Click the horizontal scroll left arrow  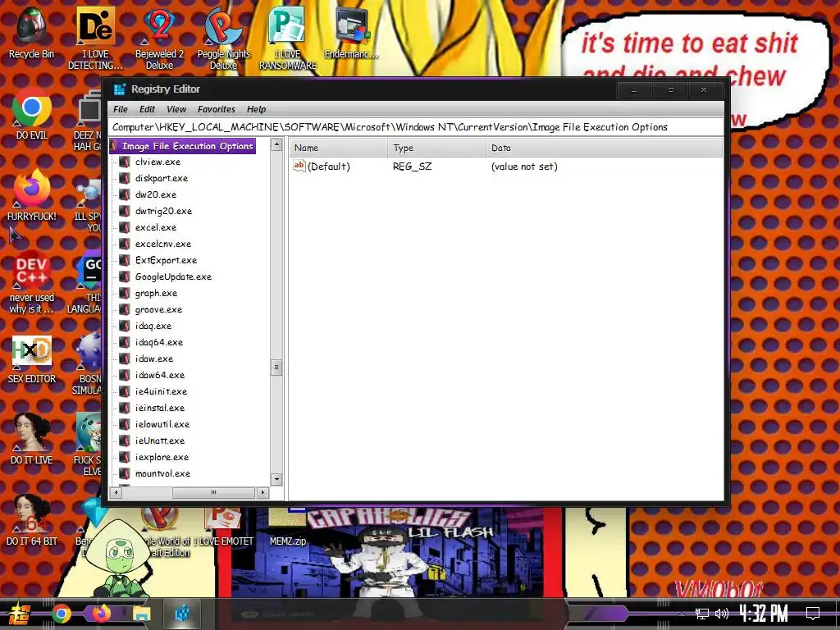pos(116,492)
